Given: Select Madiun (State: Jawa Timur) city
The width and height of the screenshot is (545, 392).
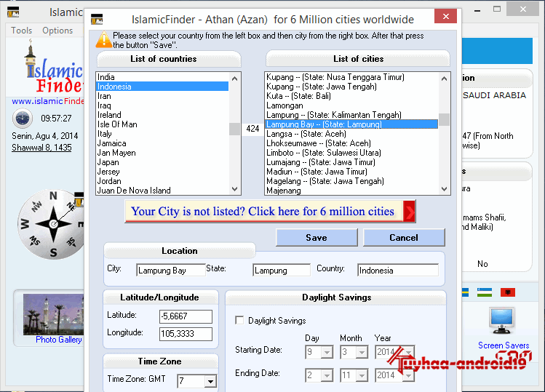Looking at the screenshot, I should pos(351,172).
